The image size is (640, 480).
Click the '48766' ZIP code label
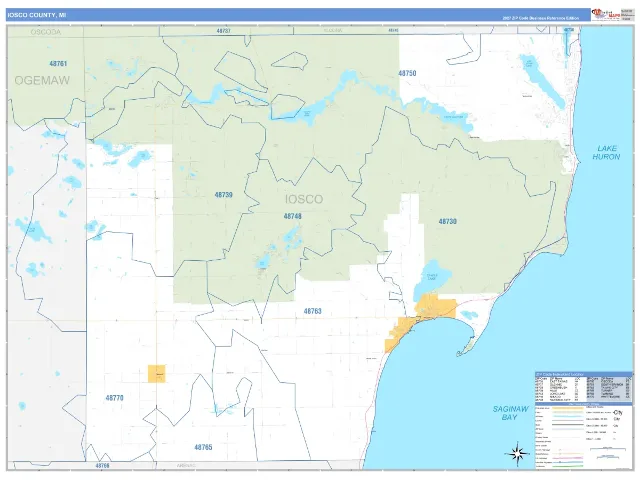click(x=102, y=466)
